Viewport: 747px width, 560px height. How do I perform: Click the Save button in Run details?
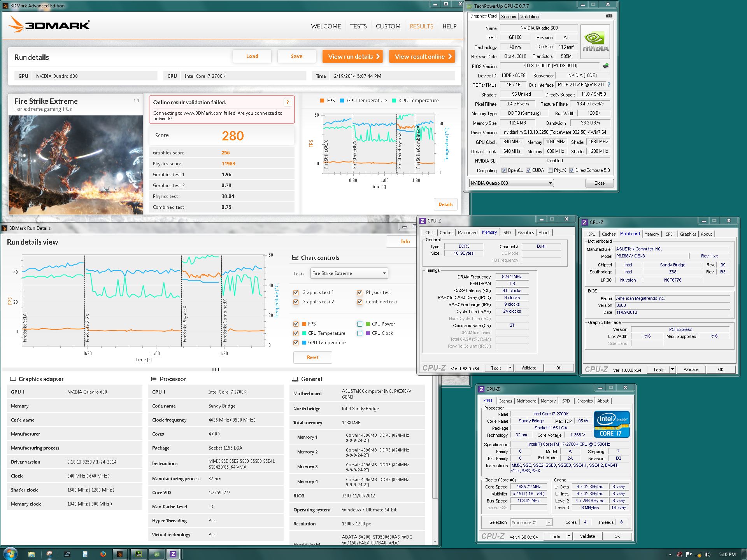pyautogui.click(x=296, y=56)
